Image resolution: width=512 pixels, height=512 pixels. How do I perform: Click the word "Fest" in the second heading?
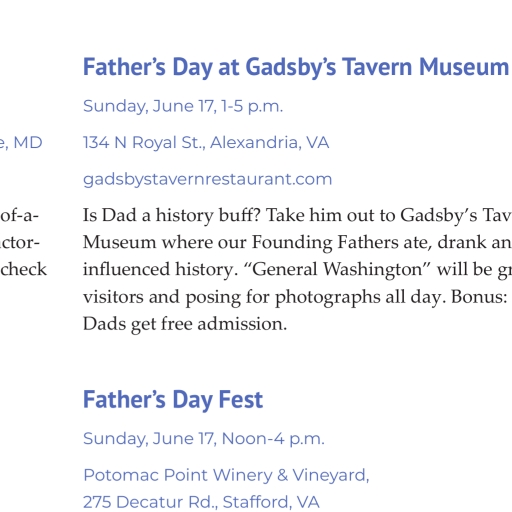[x=241, y=399]
